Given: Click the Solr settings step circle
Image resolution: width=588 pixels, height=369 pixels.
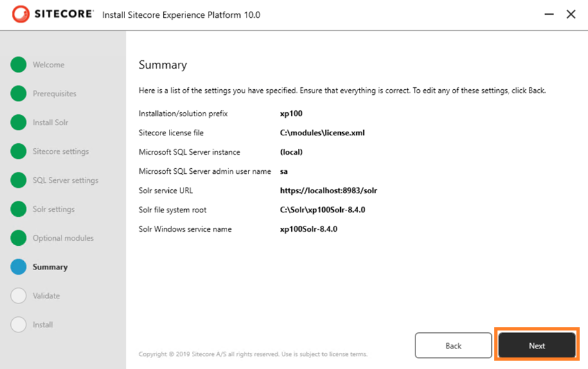Looking at the screenshot, I should 19,209.
